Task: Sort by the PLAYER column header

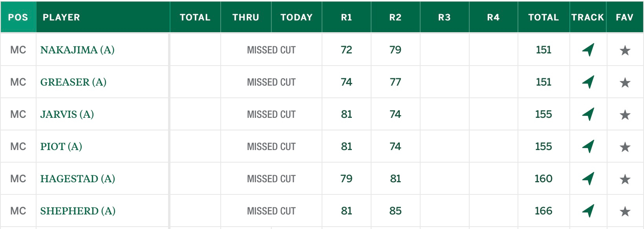Action: [x=61, y=17]
